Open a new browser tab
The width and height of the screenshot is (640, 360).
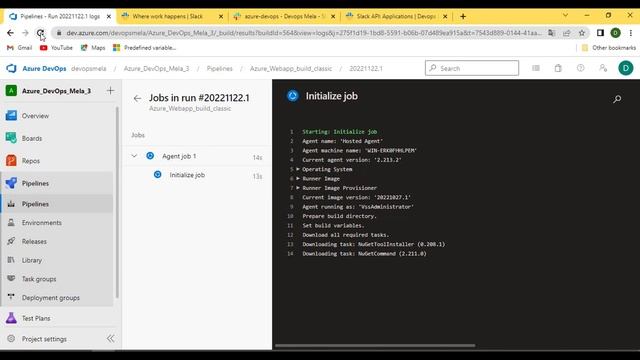(x=463, y=16)
